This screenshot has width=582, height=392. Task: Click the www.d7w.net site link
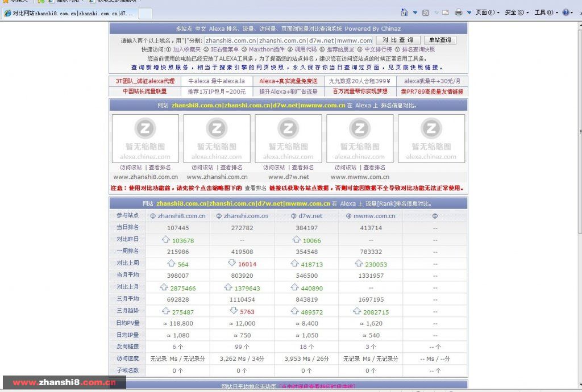[289, 177]
